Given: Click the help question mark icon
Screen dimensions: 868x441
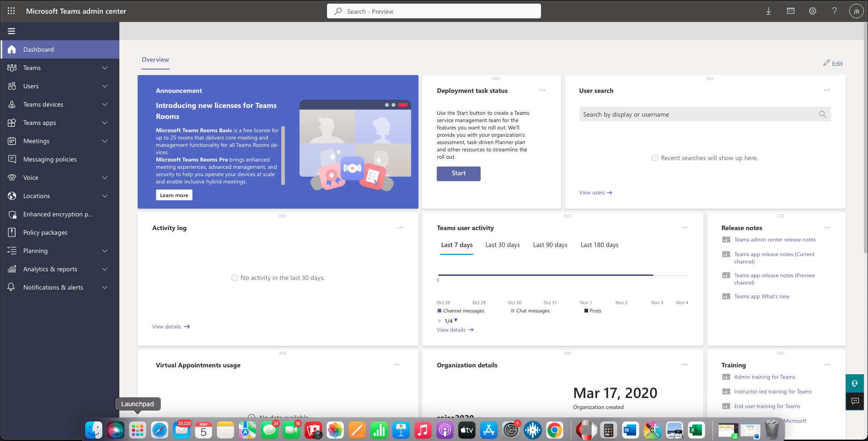Looking at the screenshot, I should click(x=834, y=11).
